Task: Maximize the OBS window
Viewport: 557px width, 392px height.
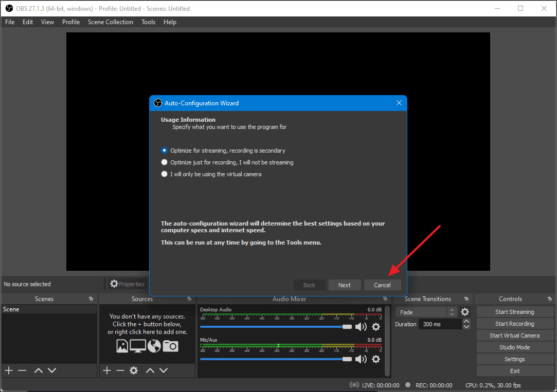Action: coord(520,8)
